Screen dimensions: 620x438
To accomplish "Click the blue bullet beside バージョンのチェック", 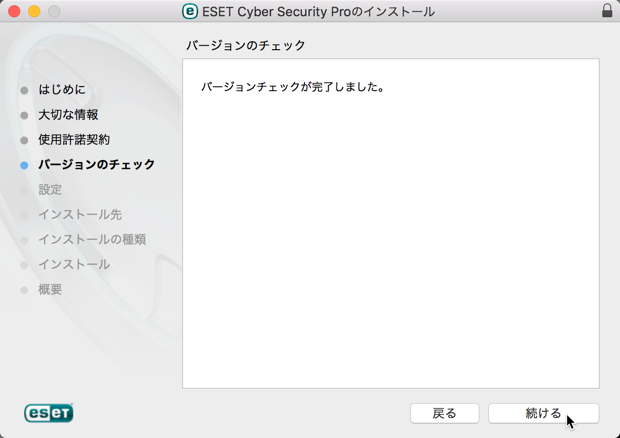I will 24,165.
